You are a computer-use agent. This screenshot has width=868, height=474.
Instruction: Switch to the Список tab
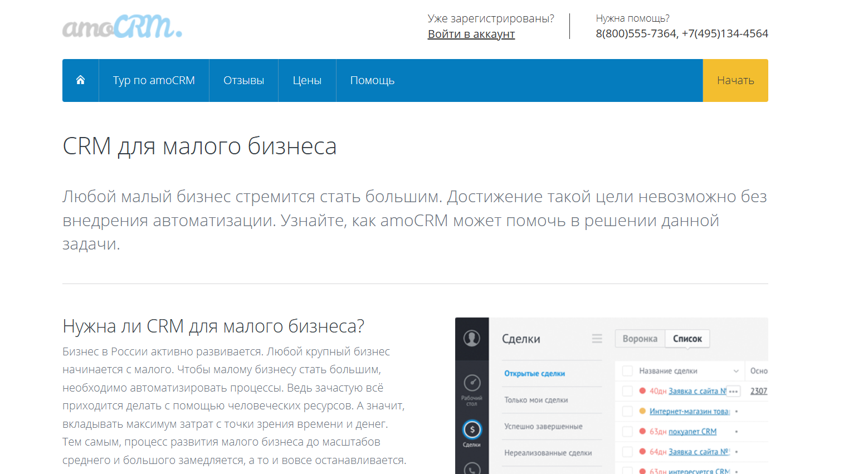tap(687, 339)
